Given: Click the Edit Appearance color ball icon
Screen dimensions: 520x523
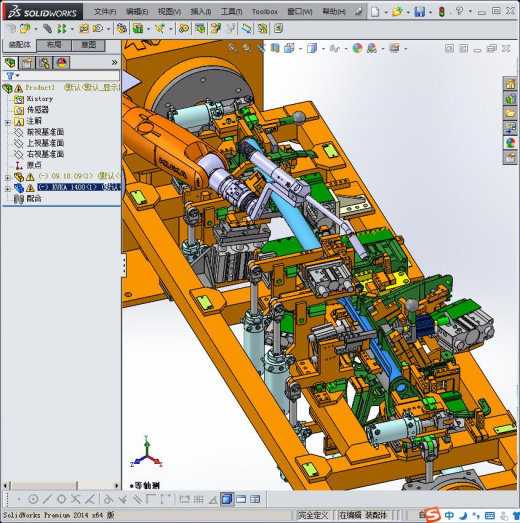Looking at the screenshot, I should tap(357, 48).
